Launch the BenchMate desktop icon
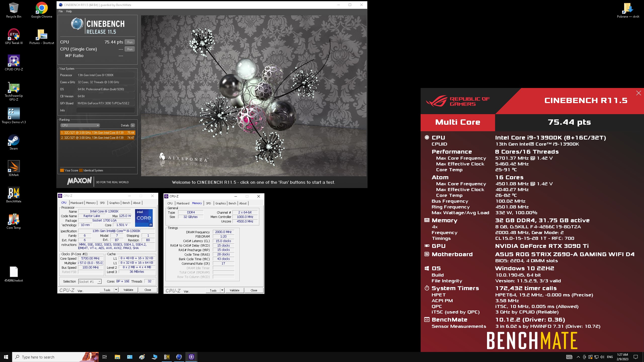The height and width of the screenshot is (362, 644). [x=14, y=195]
